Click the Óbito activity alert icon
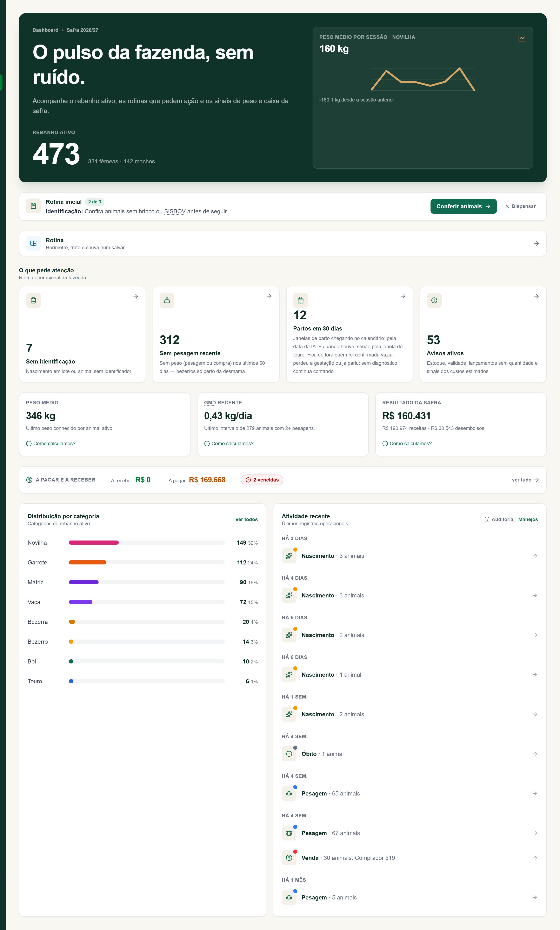Viewport: 560px width, 930px height. click(289, 754)
